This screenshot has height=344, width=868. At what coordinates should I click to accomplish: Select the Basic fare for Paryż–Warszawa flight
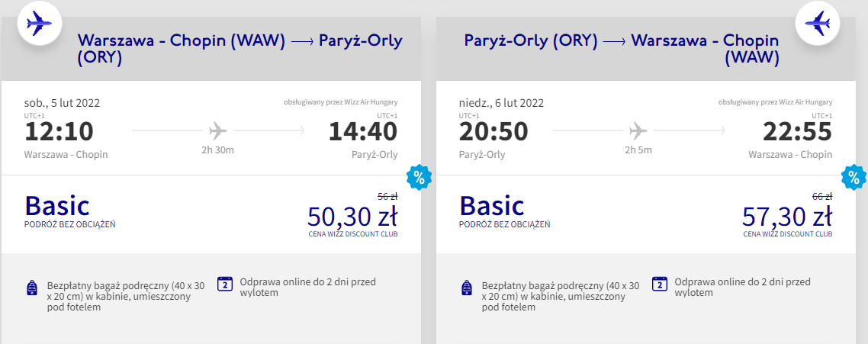[x=492, y=206]
